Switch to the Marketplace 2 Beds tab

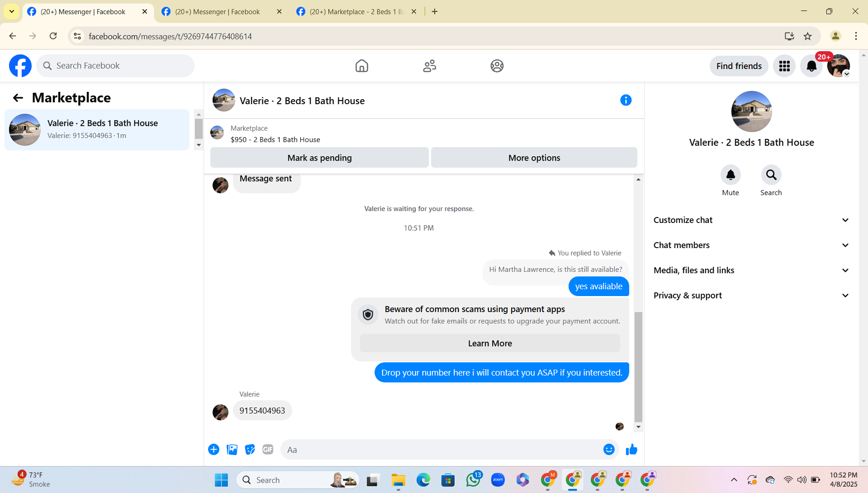click(357, 12)
